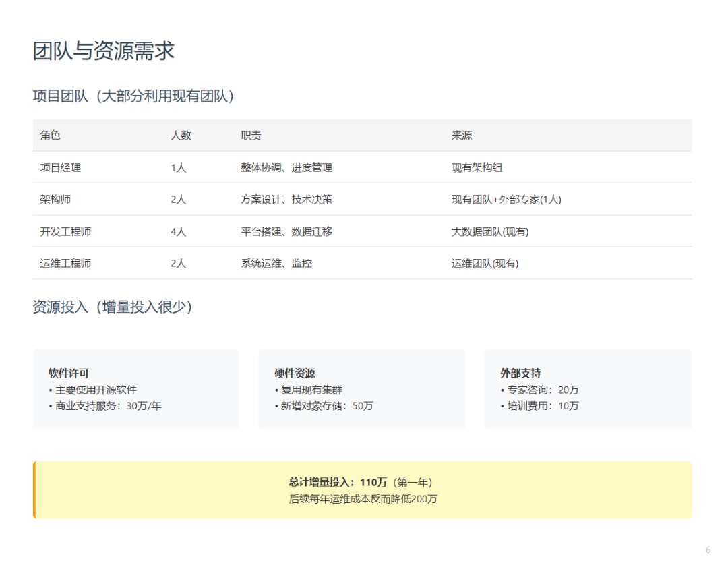Select the 架构师 cell

click(x=55, y=199)
